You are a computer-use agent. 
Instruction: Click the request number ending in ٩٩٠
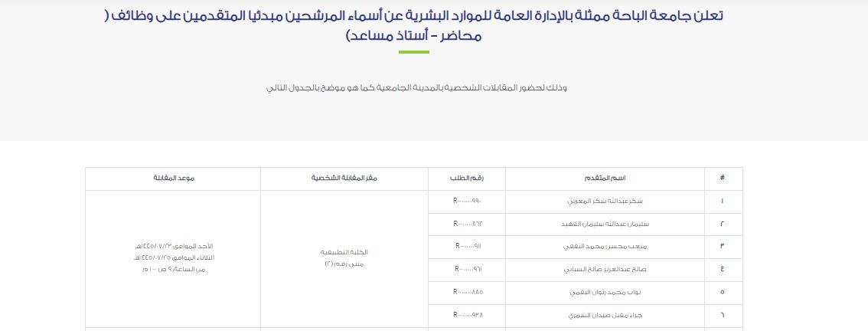click(x=468, y=201)
